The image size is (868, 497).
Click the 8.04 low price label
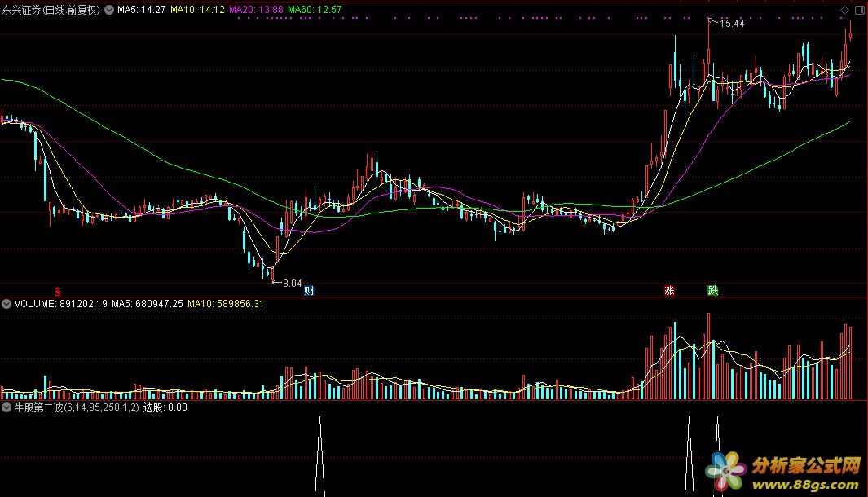(x=292, y=284)
